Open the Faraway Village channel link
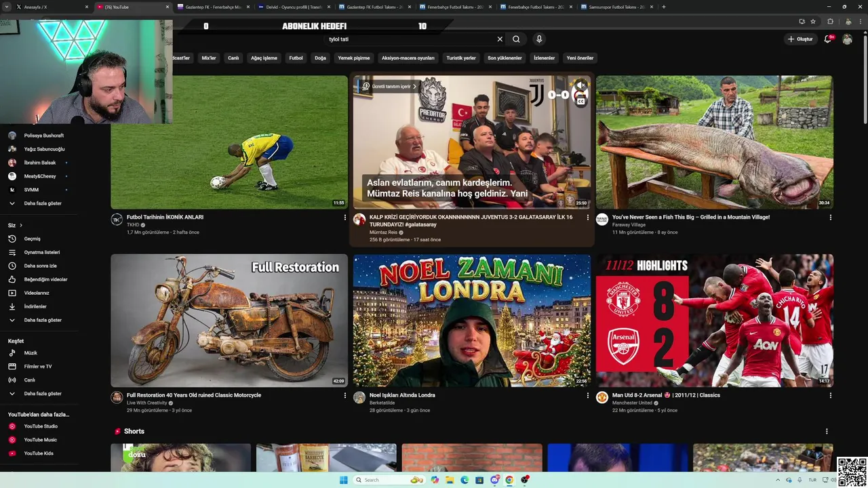 coord(629,224)
